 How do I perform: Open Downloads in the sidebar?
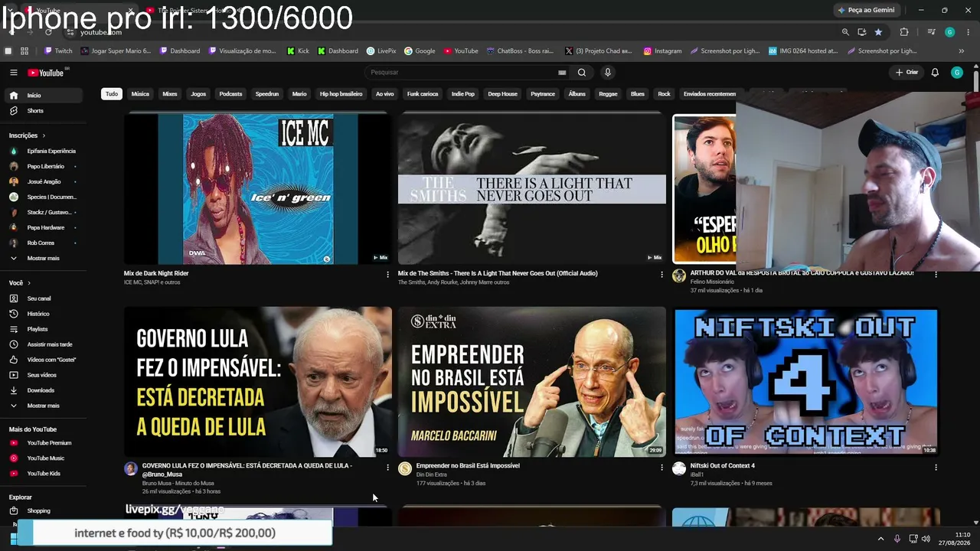coord(43,390)
